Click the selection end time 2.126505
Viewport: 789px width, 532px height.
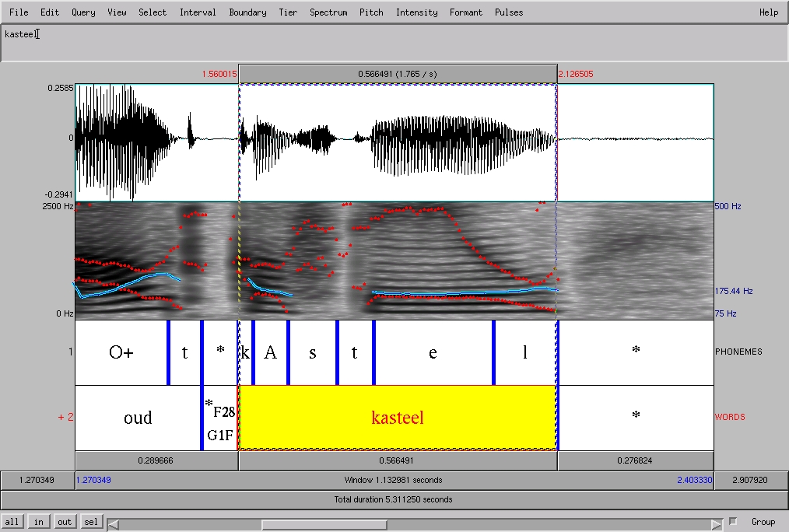[x=576, y=74]
